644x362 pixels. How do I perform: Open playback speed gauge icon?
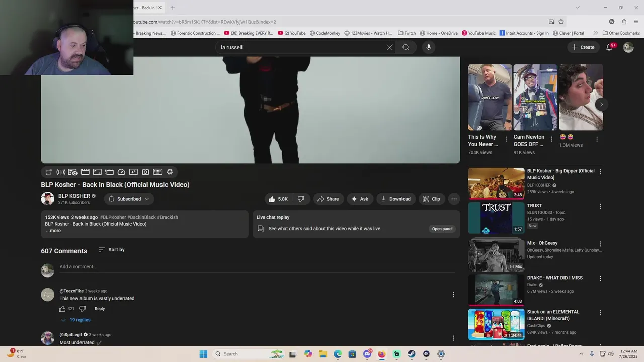tap(121, 172)
